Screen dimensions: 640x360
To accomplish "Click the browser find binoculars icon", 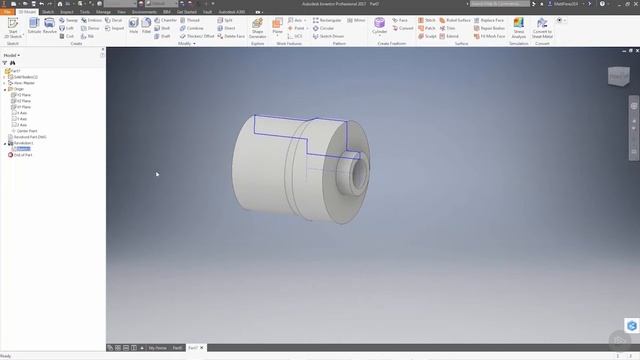I will [13, 63].
